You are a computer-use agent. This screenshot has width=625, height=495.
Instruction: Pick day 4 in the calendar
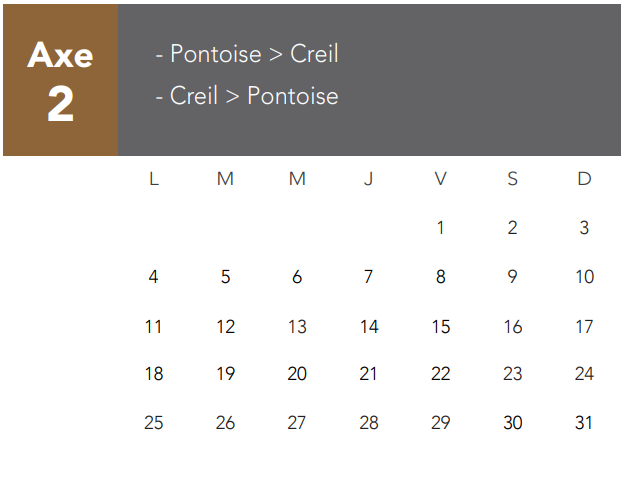pos(153,277)
